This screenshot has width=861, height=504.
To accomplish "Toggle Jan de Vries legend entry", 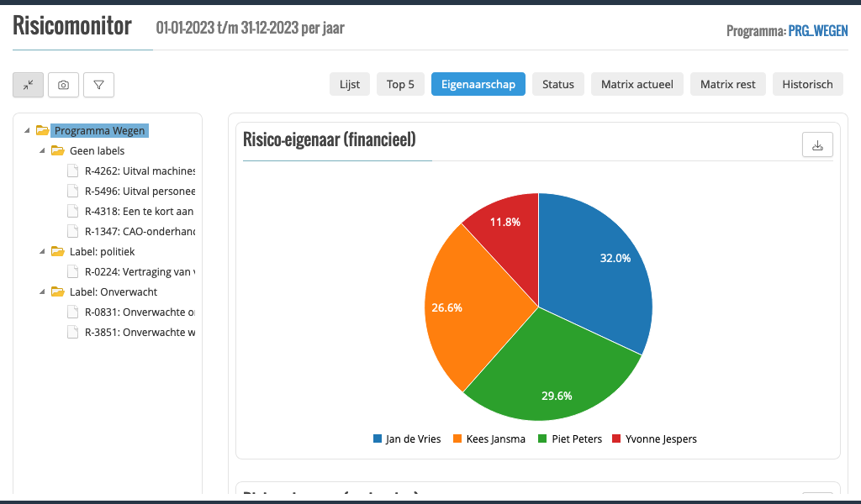I will [407, 439].
